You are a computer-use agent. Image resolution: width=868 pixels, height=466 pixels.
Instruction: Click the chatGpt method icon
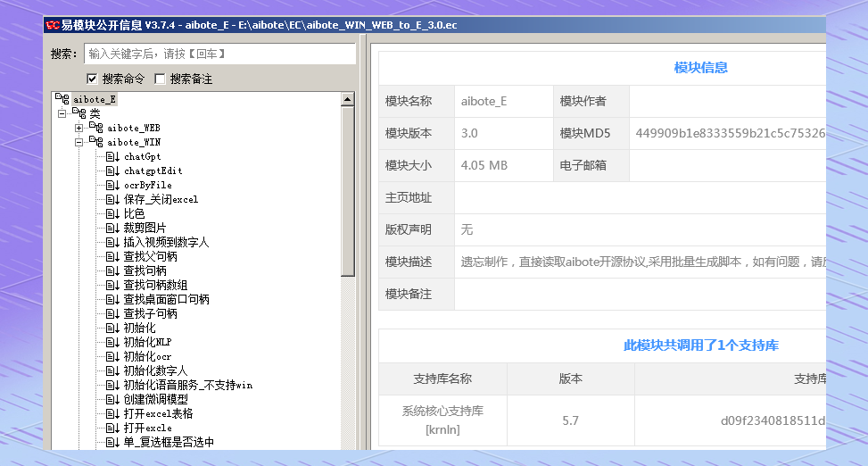coord(113,156)
